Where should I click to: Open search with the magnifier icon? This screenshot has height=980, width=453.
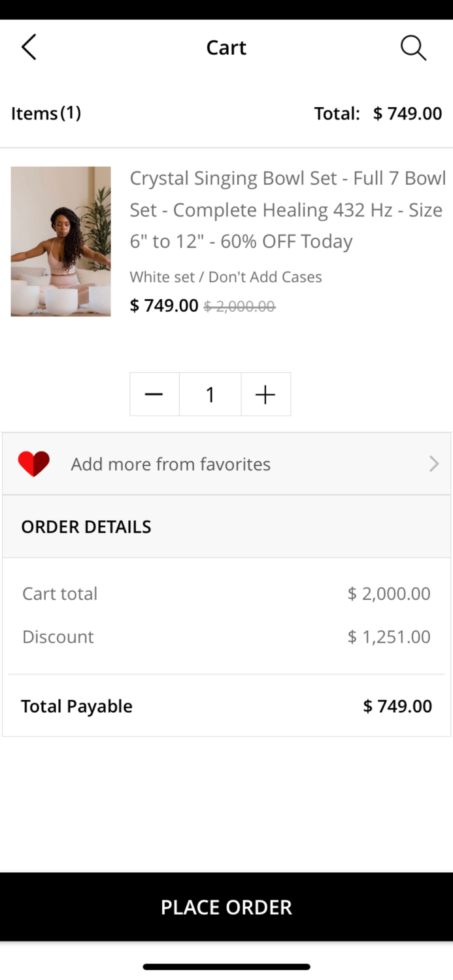(x=413, y=48)
